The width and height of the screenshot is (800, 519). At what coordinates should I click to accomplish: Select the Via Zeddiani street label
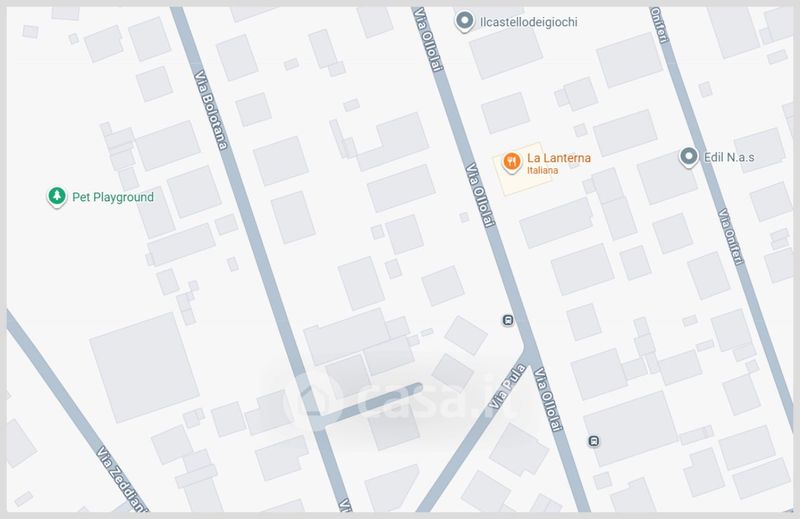122,479
